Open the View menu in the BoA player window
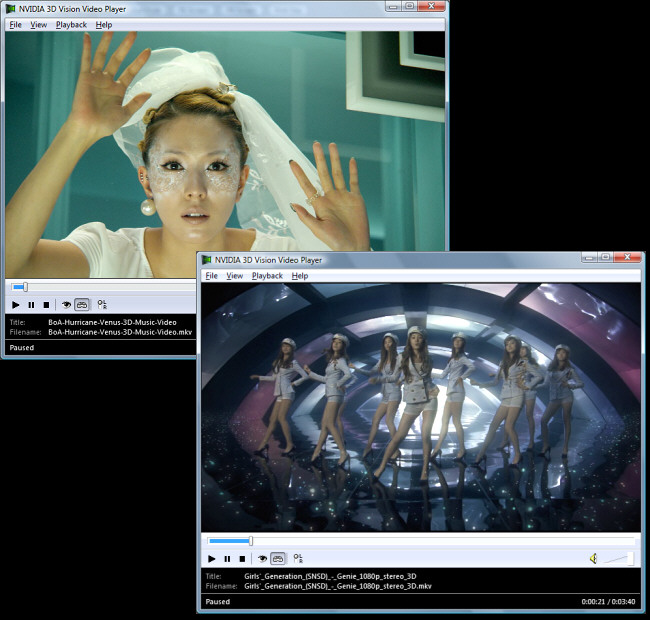This screenshot has height=620, width=650. tap(39, 25)
